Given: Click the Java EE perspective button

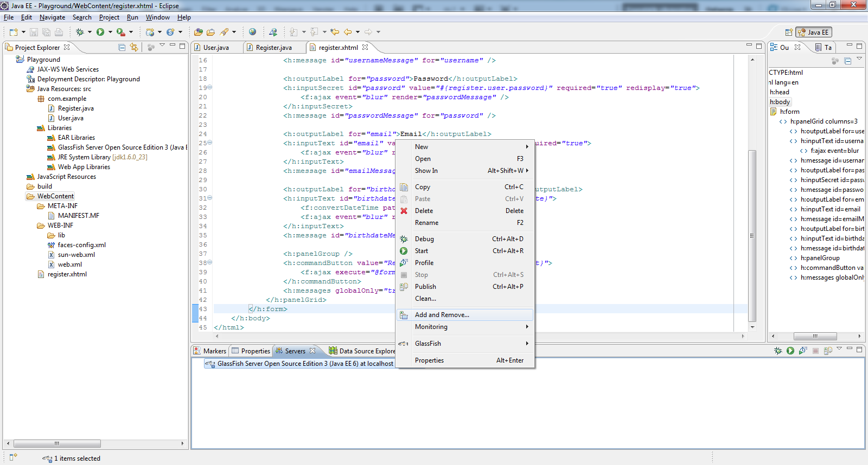Looking at the screenshot, I should tap(814, 32).
